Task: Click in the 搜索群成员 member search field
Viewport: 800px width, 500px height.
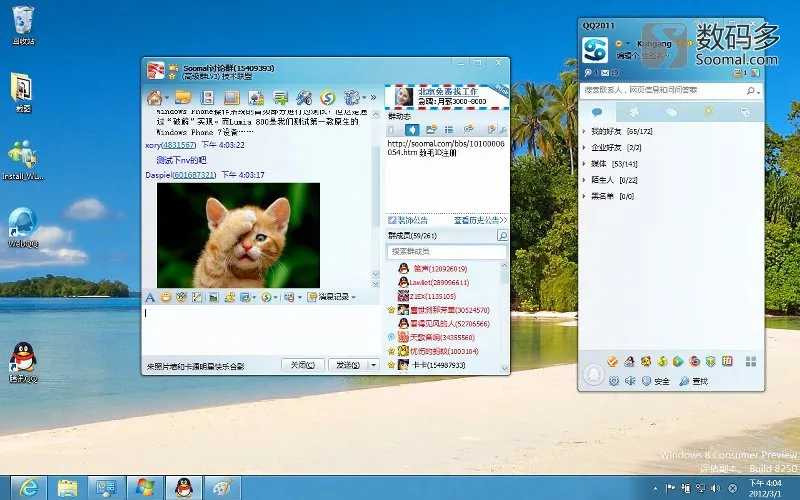Action: [446, 252]
